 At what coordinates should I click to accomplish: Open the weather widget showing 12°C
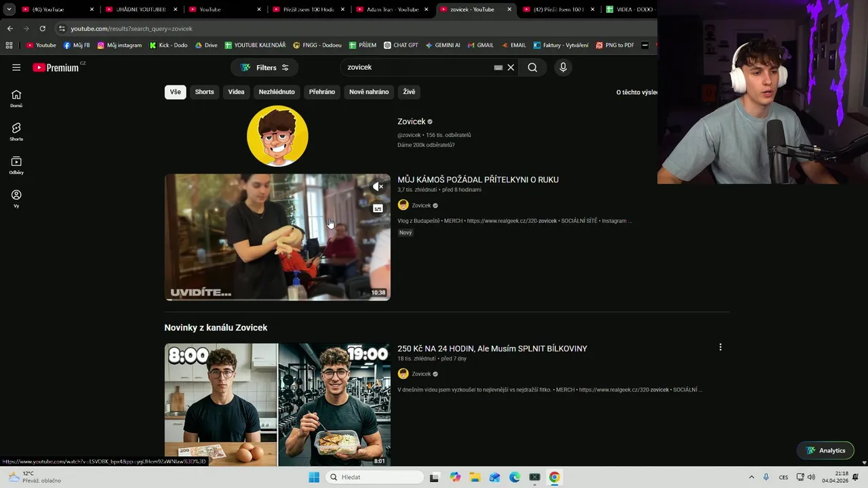point(34,477)
